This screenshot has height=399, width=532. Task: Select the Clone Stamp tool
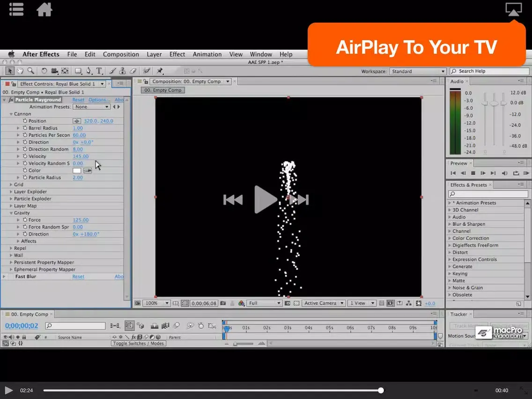click(123, 71)
